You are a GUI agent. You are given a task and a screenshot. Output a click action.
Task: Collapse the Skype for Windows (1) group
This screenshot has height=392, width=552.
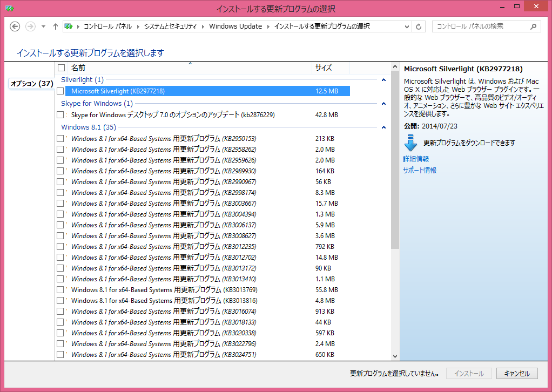coord(383,104)
